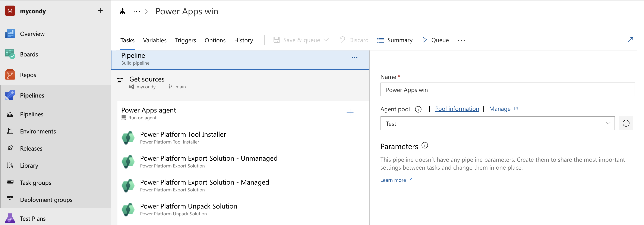Click the mycondy project avatar icon
The image size is (644, 225).
10,11
